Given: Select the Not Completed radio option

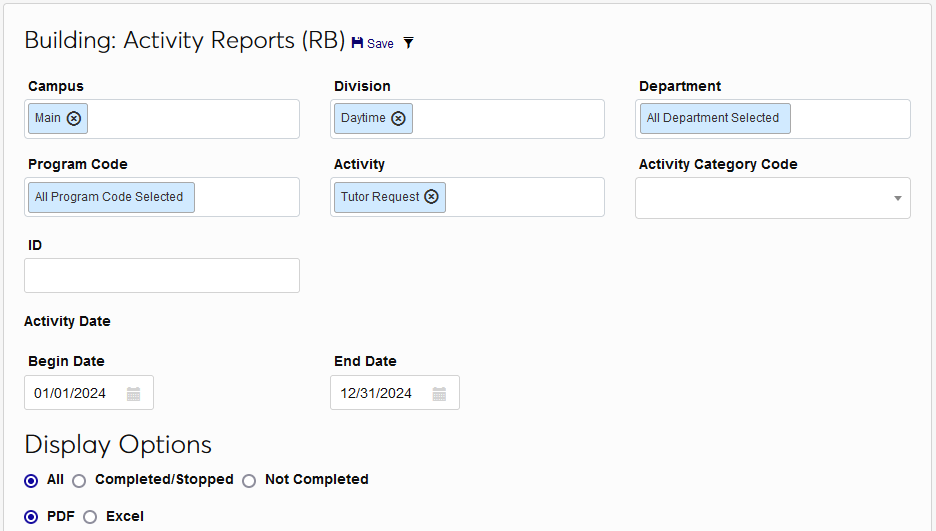Looking at the screenshot, I should [x=249, y=481].
